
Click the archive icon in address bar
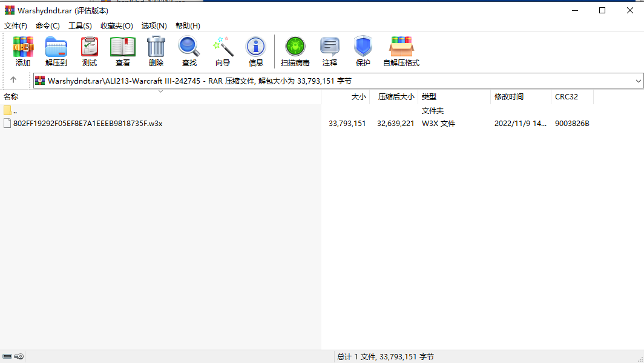[x=40, y=81]
